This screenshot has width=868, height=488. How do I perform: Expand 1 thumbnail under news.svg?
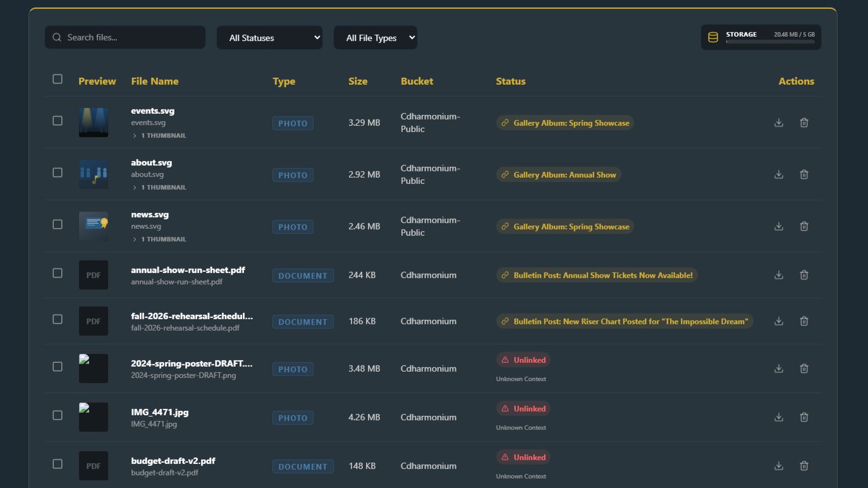pyautogui.click(x=159, y=239)
